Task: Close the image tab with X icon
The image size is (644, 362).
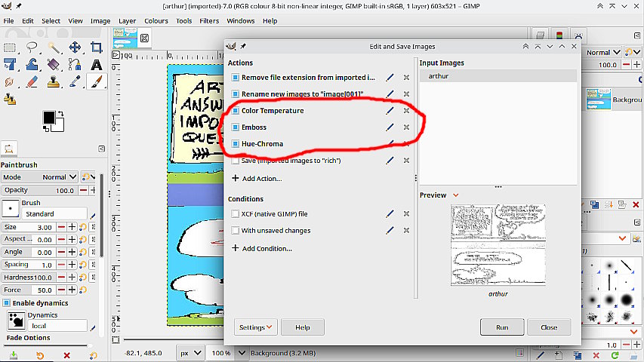Action: click(144, 38)
